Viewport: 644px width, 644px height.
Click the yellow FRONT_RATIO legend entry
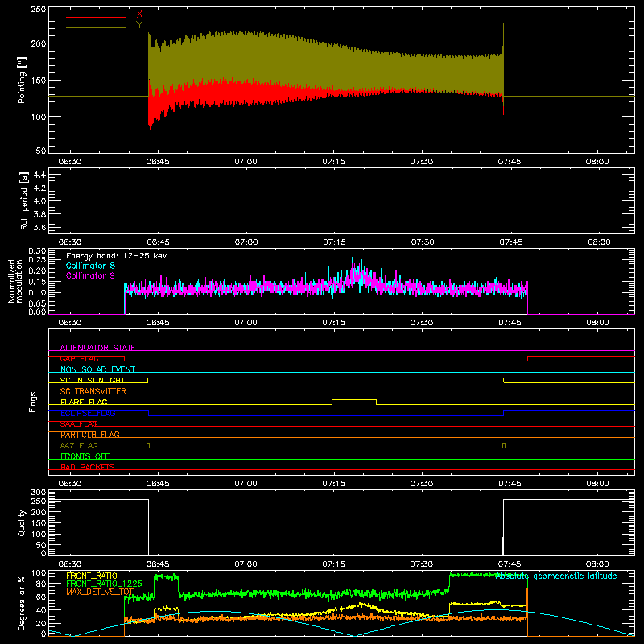point(92,576)
